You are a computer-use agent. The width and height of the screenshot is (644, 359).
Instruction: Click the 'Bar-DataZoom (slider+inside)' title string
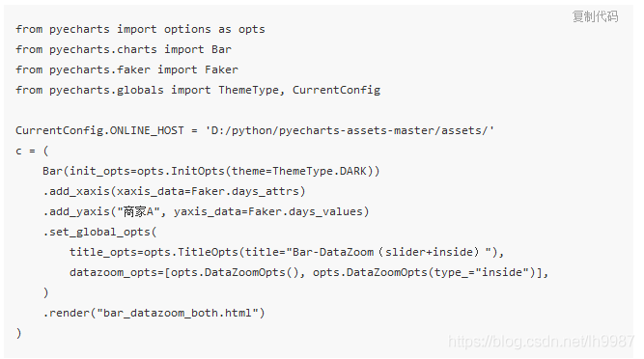388,252
